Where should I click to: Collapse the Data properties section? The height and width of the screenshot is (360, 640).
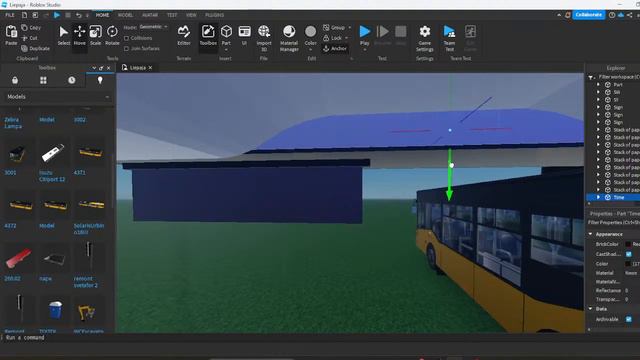coord(590,309)
